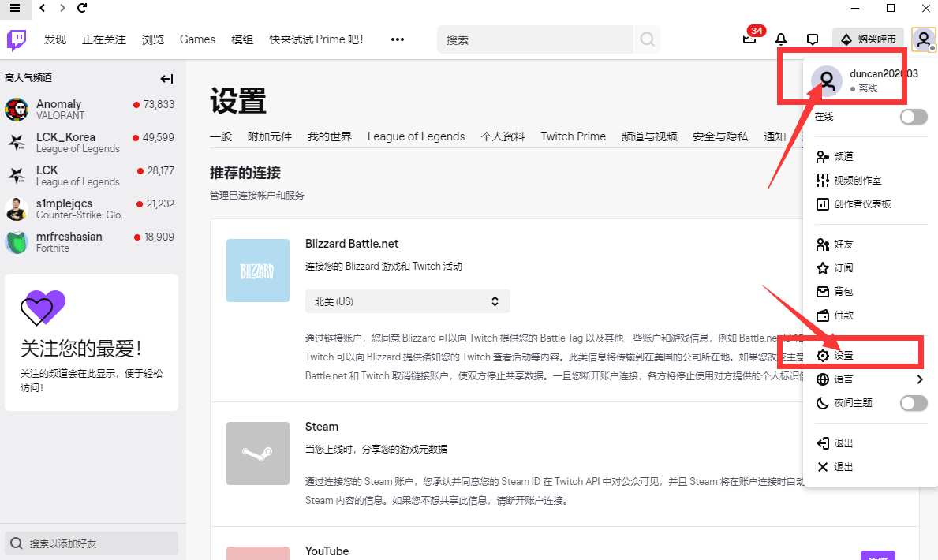Click the 搜索以添加好友 friend search field
Viewport: 938px width, 560px height.
pos(92,543)
